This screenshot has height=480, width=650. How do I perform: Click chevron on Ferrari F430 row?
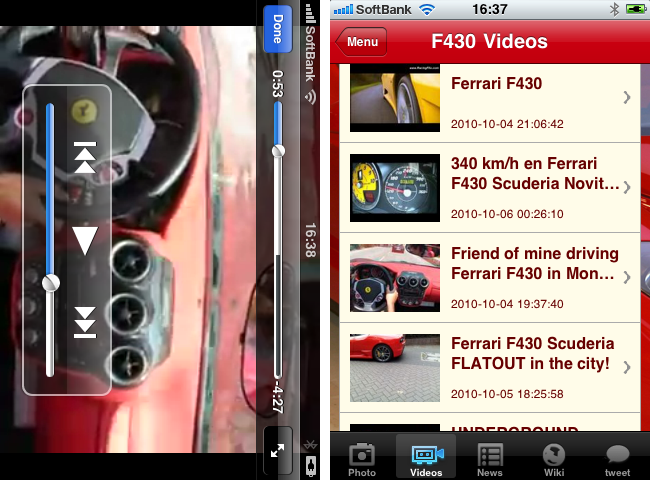[627, 97]
